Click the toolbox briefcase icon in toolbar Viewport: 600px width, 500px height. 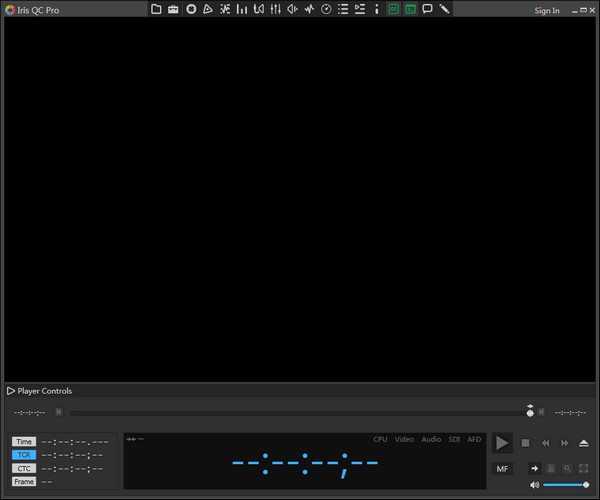(173, 9)
